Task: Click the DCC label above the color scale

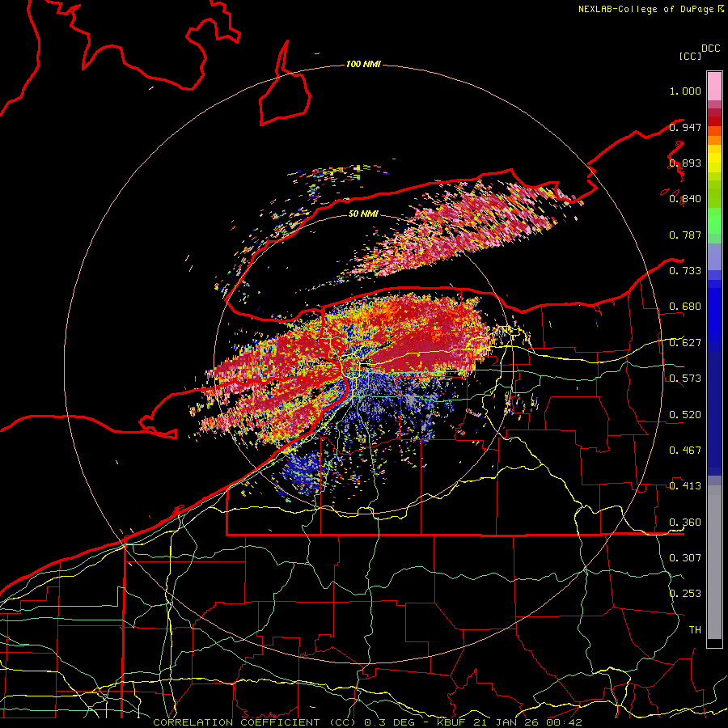Action: (x=711, y=49)
